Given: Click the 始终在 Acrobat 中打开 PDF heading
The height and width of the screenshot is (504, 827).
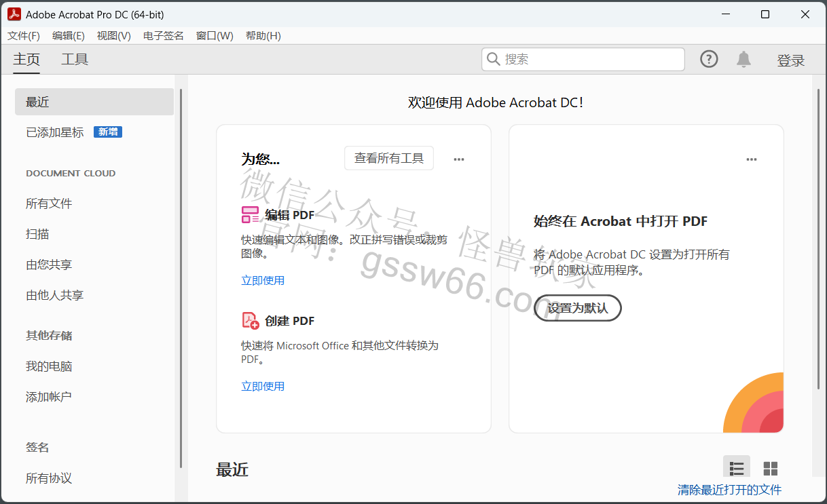Looking at the screenshot, I should [621, 221].
